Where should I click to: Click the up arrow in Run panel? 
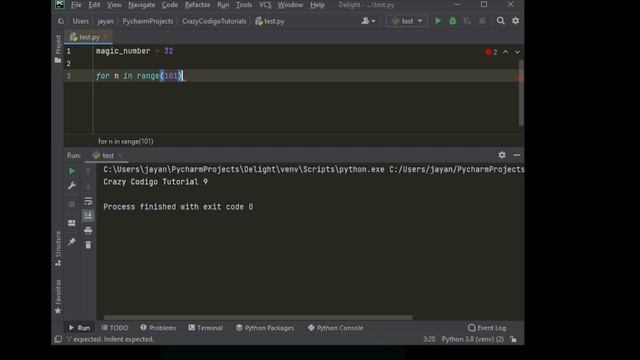pyautogui.click(x=88, y=171)
